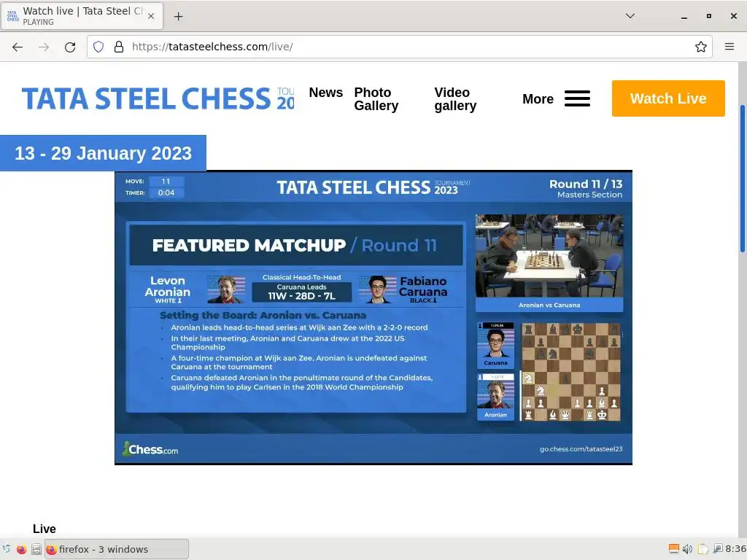Focus the URL address bar
The image size is (747, 560).
[400, 47]
